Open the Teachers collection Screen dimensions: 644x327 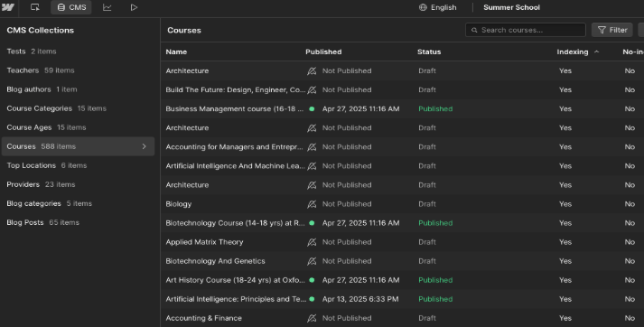pyautogui.click(x=41, y=70)
